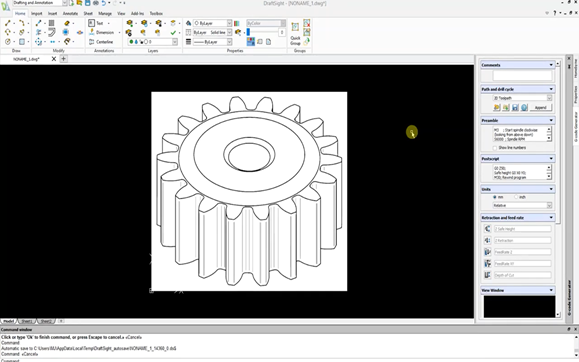
Task: Click the green checkmark layer icon
Action: click(x=173, y=33)
